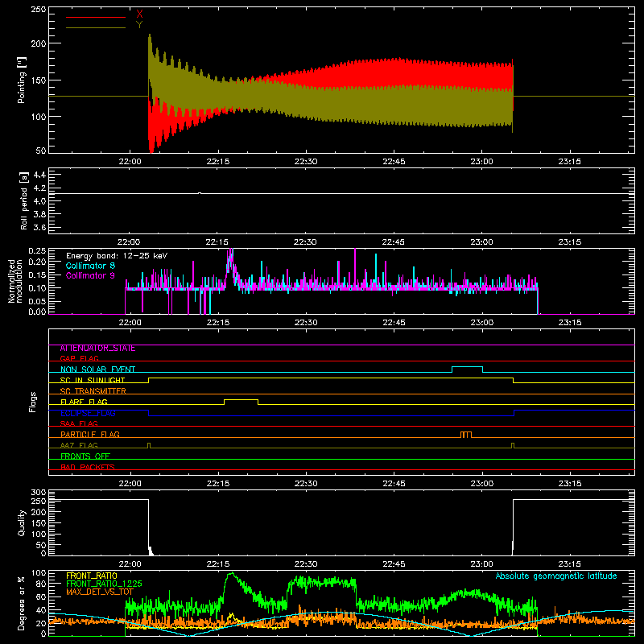
Task: Click the MAX_DET_VS_TOT legend label
Action: pos(100,592)
